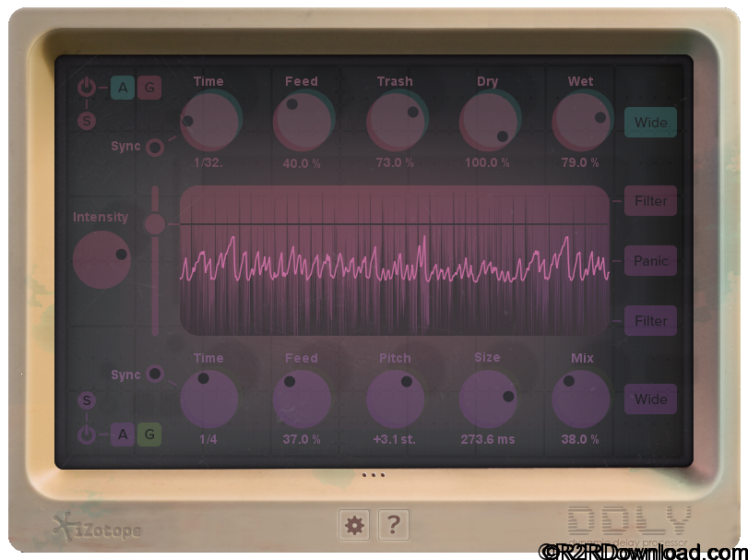Select G mode on the bottom delay
The height and width of the screenshot is (560, 748).
[x=149, y=435]
